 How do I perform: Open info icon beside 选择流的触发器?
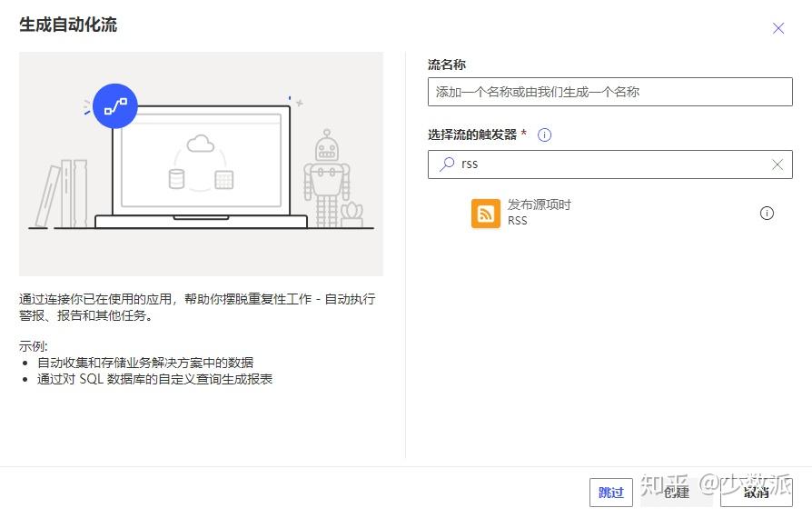coord(545,134)
